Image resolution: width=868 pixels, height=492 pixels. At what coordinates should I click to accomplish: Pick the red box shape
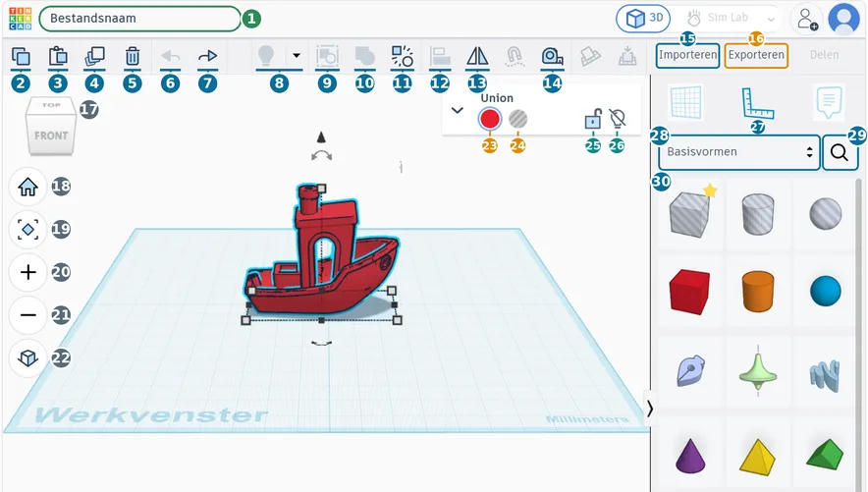click(x=689, y=292)
